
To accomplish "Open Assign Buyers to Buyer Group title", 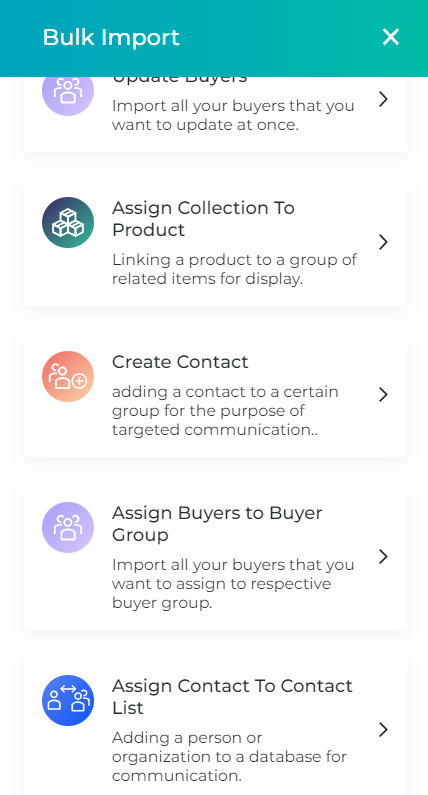I will pyautogui.click(x=217, y=524).
